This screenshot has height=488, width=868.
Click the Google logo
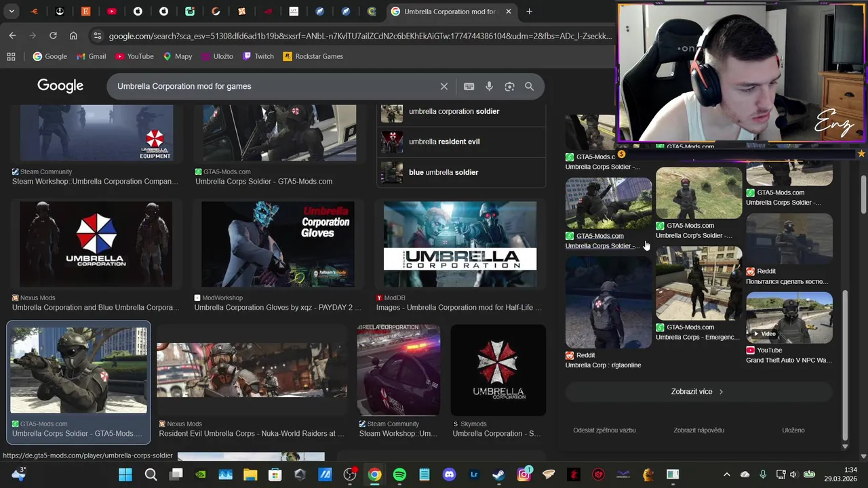[x=60, y=86]
